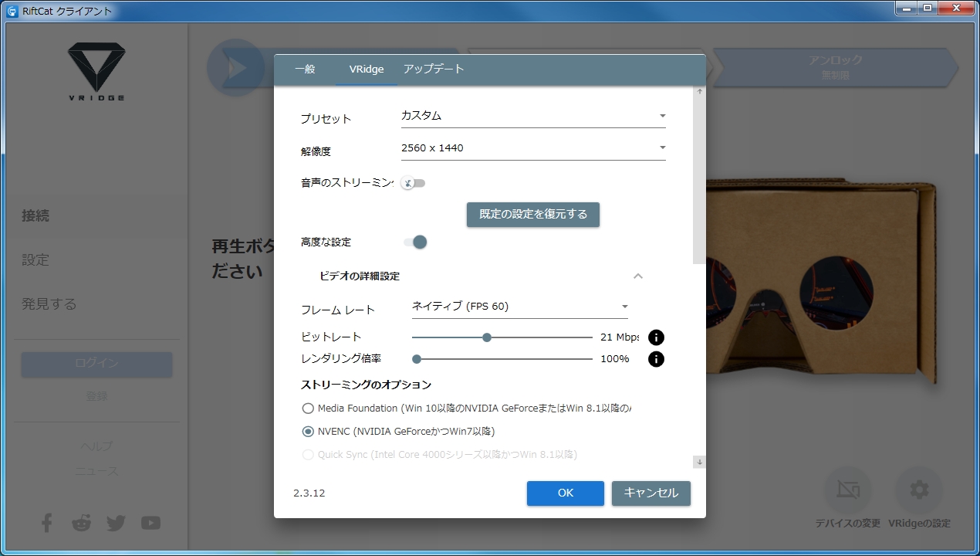The image size is (980, 556).
Task: Click the VRidge settings gear icon
Action: pyautogui.click(x=918, y=491)
